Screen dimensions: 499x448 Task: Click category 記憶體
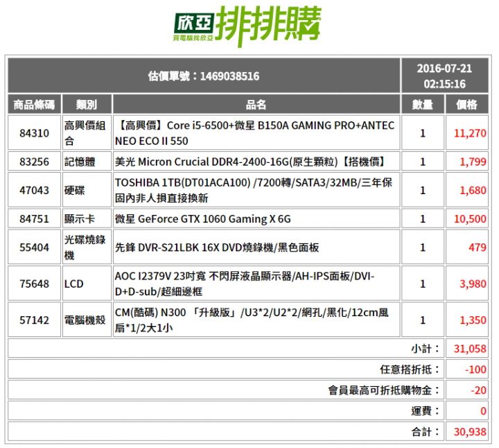tap(80, 162)
